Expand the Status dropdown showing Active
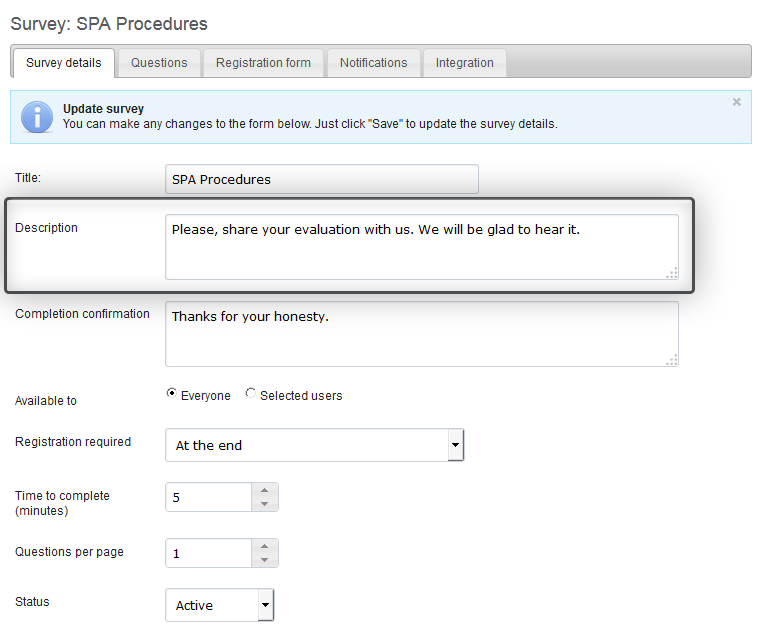This screenshot has width=760, height=640. [x=220, y=605]
